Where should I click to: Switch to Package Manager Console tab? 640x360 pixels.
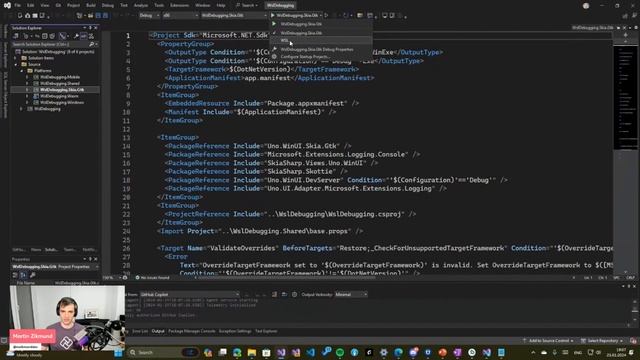tap(191, 331)
